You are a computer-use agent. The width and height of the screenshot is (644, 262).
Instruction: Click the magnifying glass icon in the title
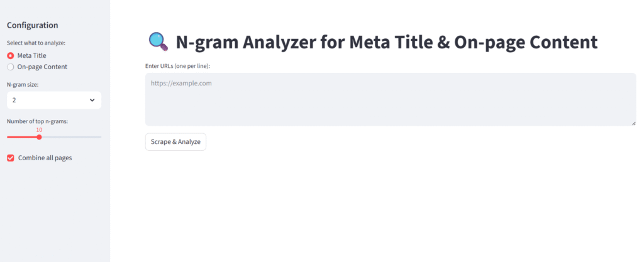[x=158, y=41]
